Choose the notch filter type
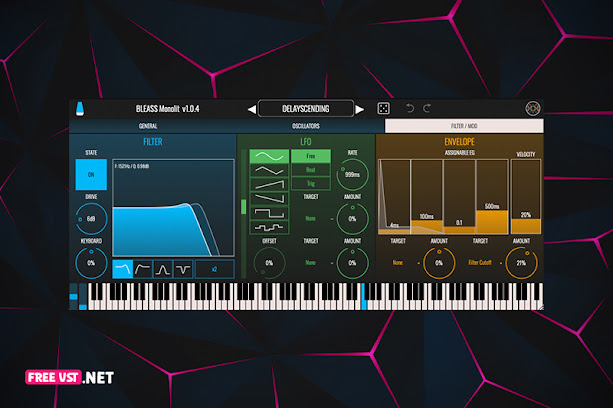The image size is (613, 408). [183, 269]
